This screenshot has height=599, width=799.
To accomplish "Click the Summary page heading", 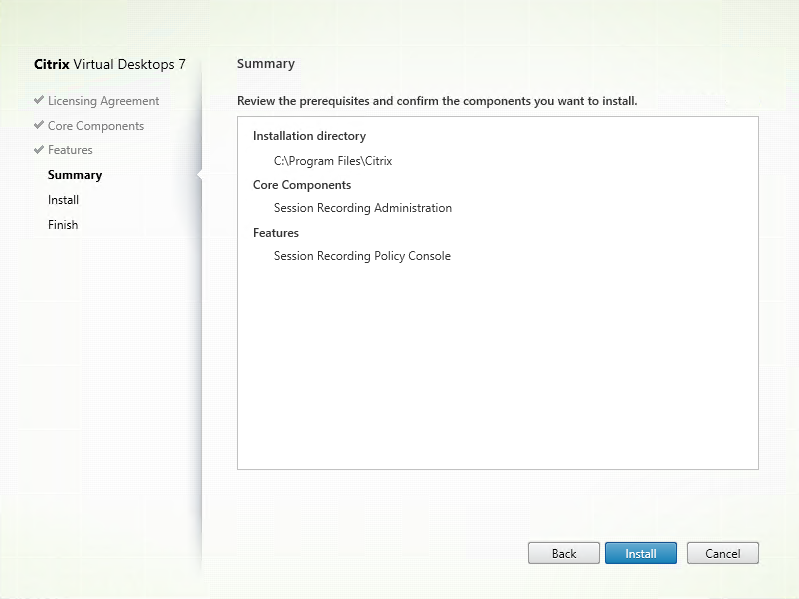I will click(266, 64).
